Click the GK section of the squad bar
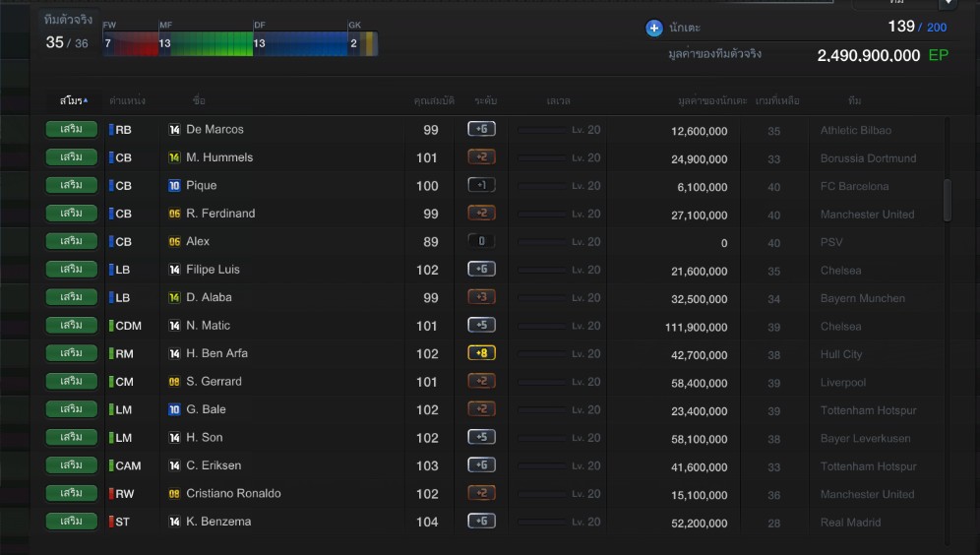 click(x=362, y=43)
